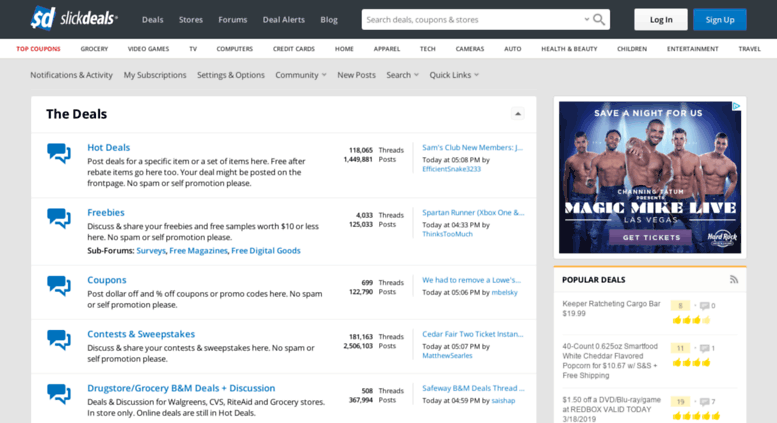The image size is (777, 423).
Task: Click the Sign Up button
Action: pos(720,19)
